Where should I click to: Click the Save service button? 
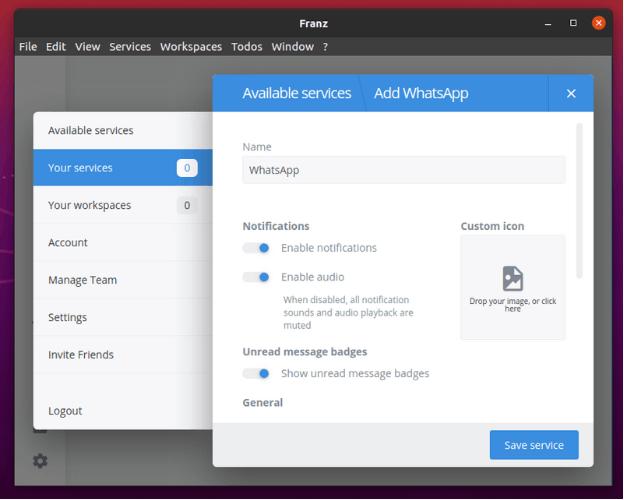click(x=534, y=445)
